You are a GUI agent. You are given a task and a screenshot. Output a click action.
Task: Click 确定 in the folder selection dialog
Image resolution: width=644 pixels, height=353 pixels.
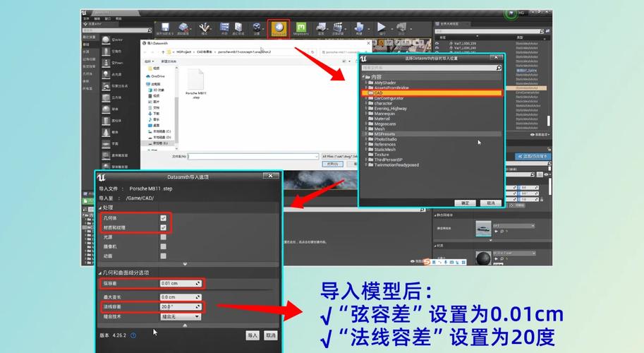[465, 203]
